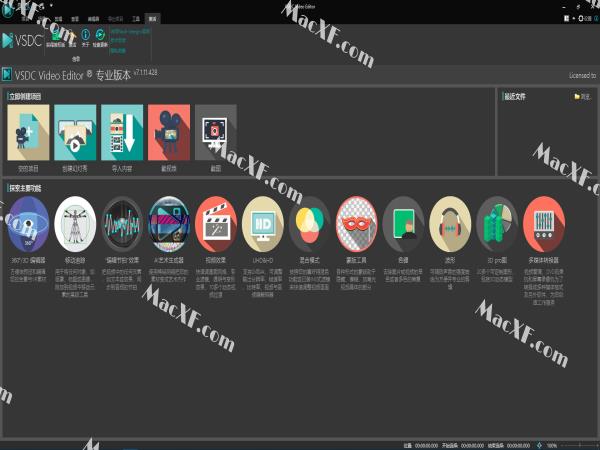Open the waveform headphones icon
This screenshot has height=450, width=600.
[x=450, y=224]
